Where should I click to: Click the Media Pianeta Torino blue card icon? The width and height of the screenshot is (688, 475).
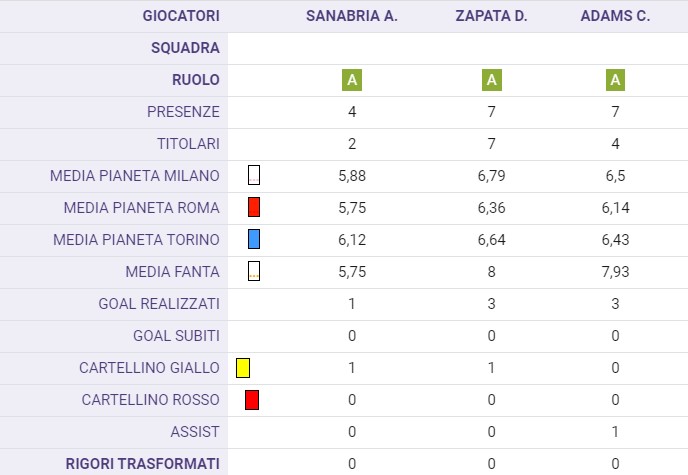[254, 239]
